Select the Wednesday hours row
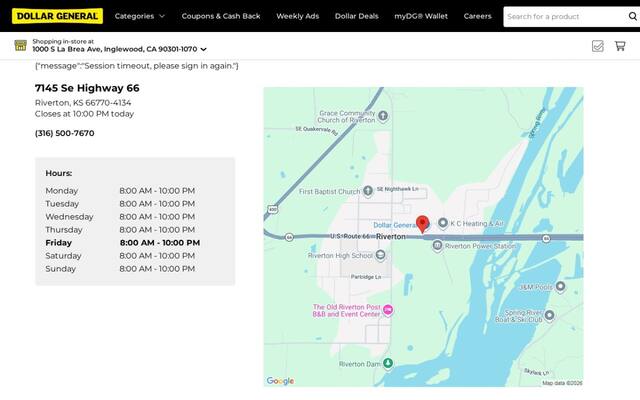This screenshot has height=400, width=640. 120,217
